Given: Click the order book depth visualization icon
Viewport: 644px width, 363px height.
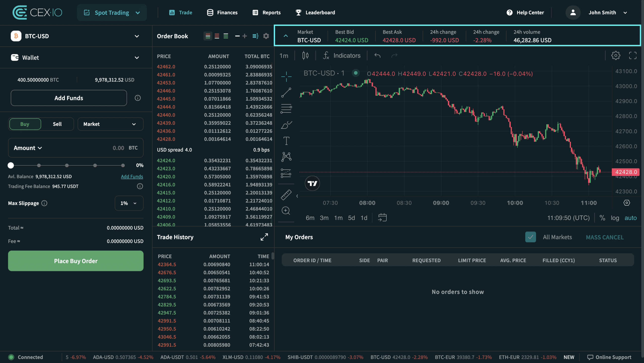Looking at the screenshot, I should click(x=255, y=36).
